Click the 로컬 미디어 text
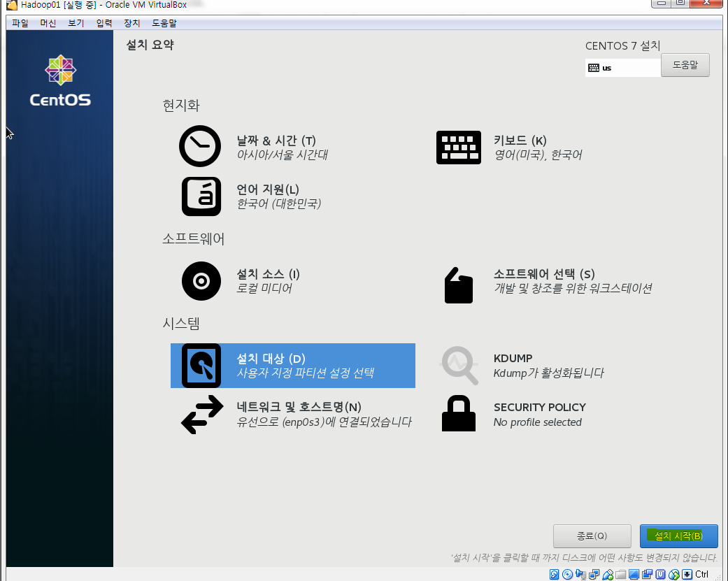The height and width of the screenshot is (581, 728). click(264, 289)
